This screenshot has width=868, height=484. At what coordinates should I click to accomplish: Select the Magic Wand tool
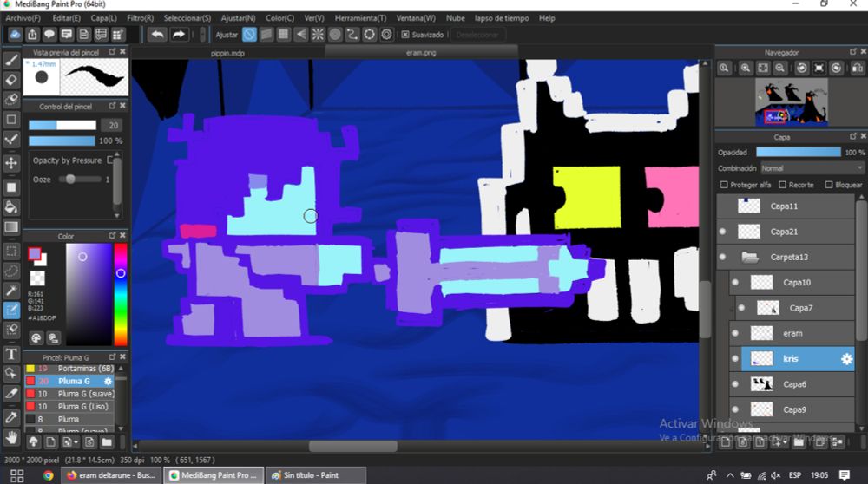pos(11,290)
